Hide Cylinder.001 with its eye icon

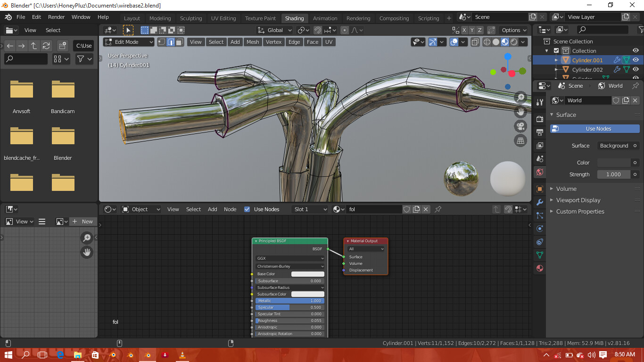636,60
